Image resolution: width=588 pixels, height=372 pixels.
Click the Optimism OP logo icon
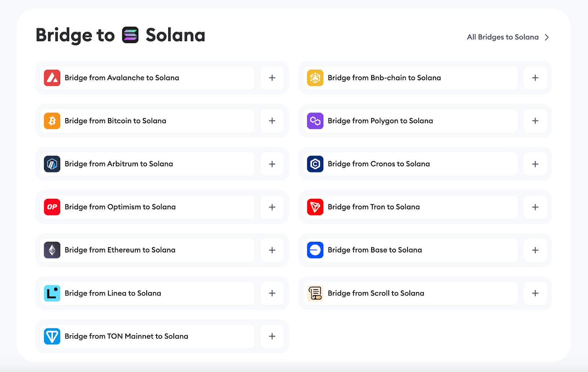(52, 207)
